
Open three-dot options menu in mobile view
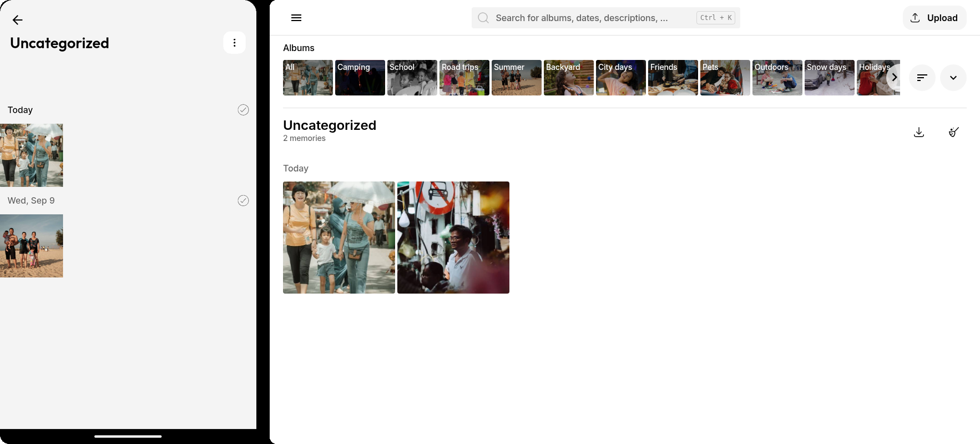(x=235, y=43)
